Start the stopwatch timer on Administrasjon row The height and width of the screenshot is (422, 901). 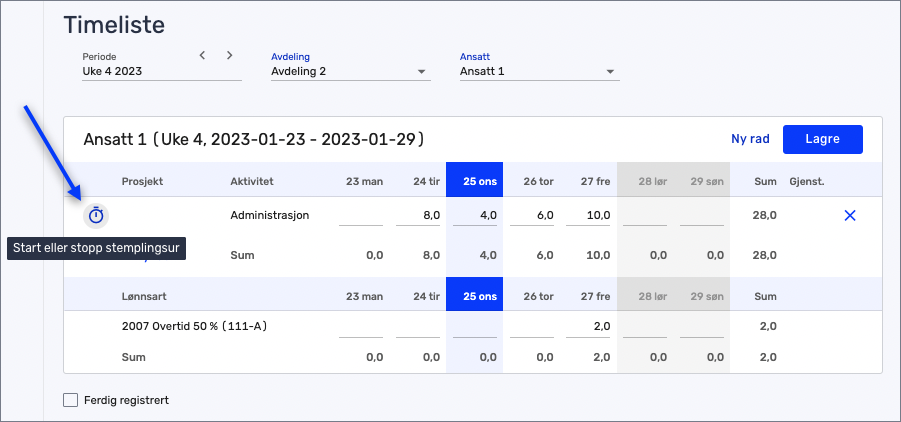(96, 215)
